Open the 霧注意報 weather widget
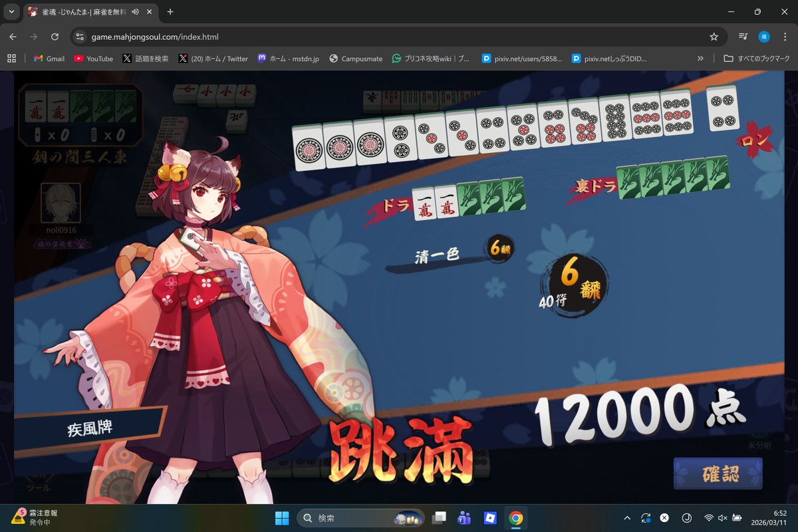798x532 pixels. point(35,518)
